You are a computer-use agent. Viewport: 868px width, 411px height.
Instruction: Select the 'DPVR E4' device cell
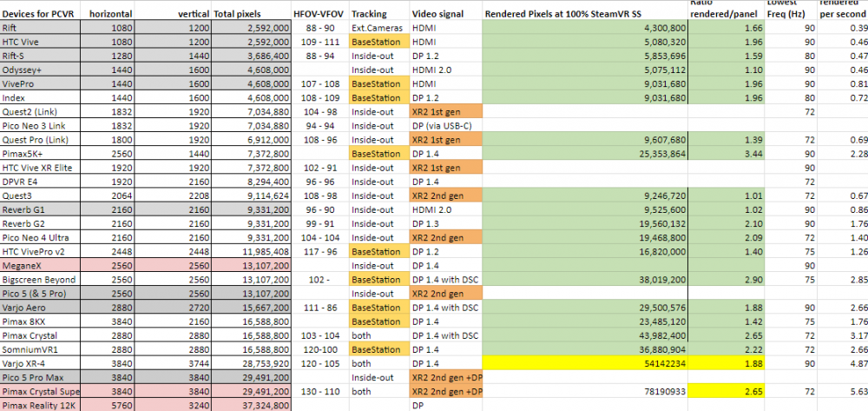[x=40, y=182]
